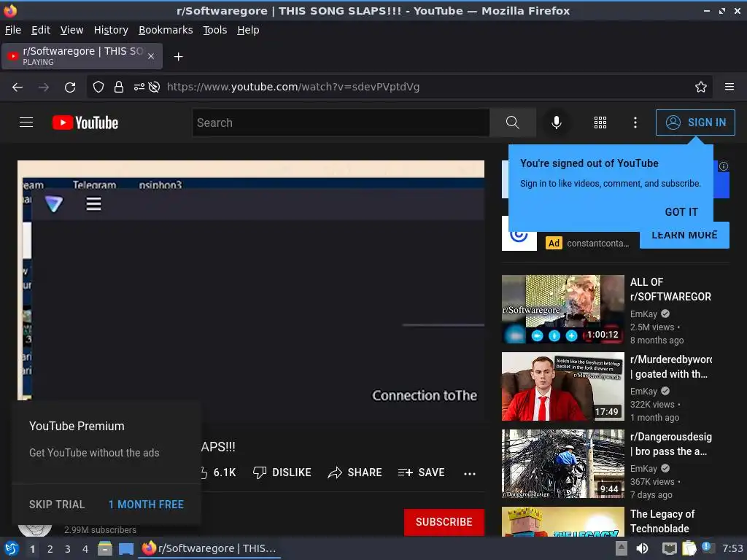Open a new tab with plus button

coord(178,57)
